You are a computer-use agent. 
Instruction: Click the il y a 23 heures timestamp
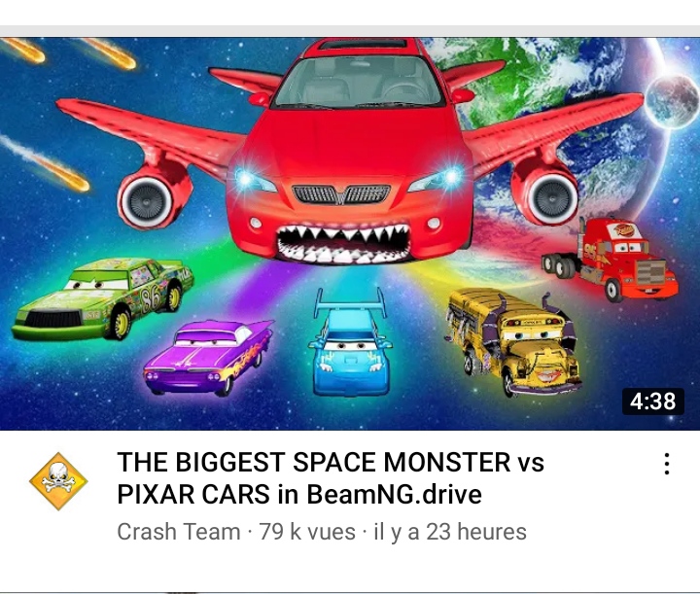coord(450,532)
